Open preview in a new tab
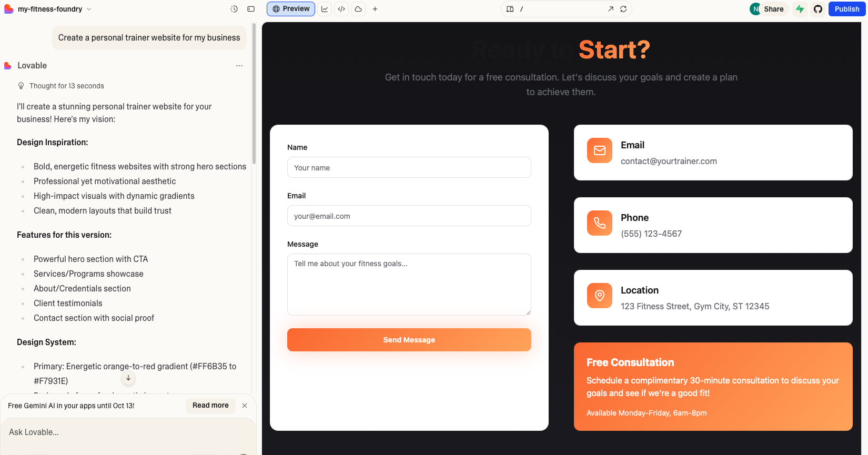 click(610, 9)
